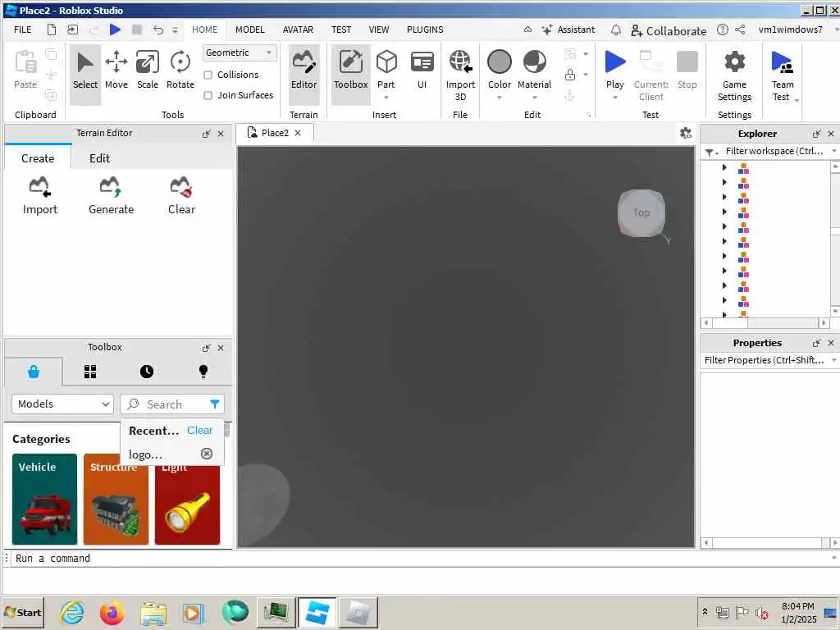This screenshot has width=840, height=630.
Task: Open the Play mode dropdown arrow
Action: click(x=615, y=98)
